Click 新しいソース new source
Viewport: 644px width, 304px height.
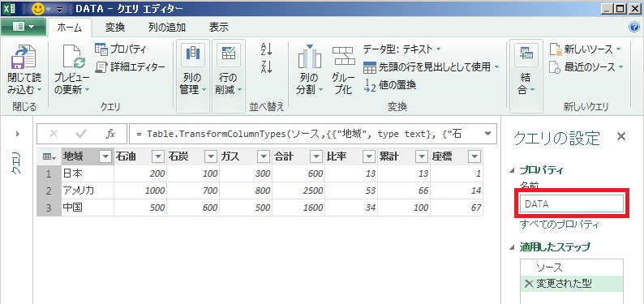point(586,49)
